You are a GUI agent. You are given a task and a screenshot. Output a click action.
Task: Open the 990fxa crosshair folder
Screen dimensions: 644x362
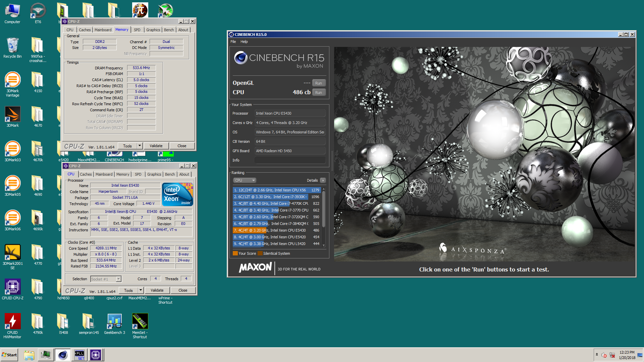click(38, 50)
